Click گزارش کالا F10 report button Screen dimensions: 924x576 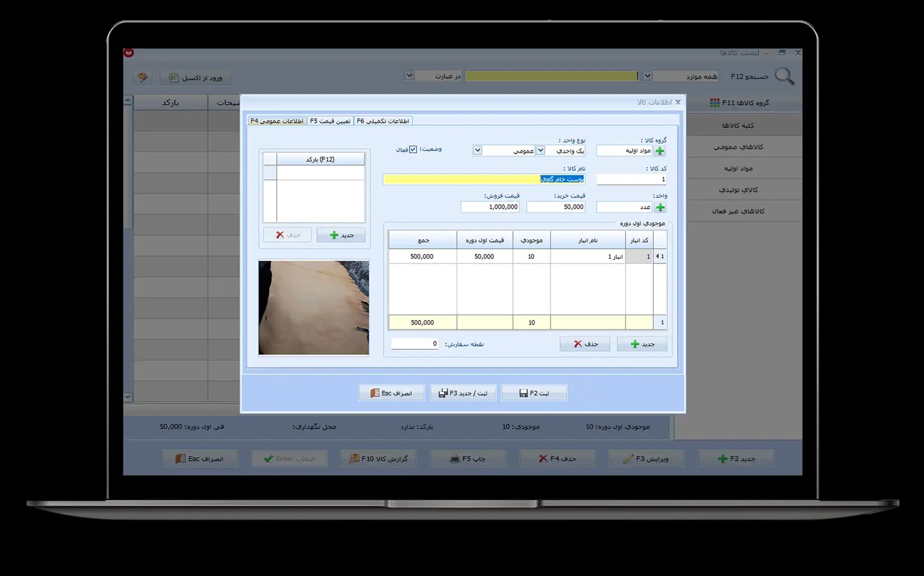pyautogui.click(x=378, y=459)
